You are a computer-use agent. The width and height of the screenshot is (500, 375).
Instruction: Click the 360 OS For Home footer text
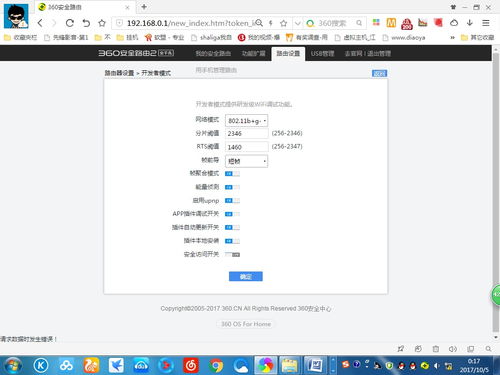coord(246,324)
